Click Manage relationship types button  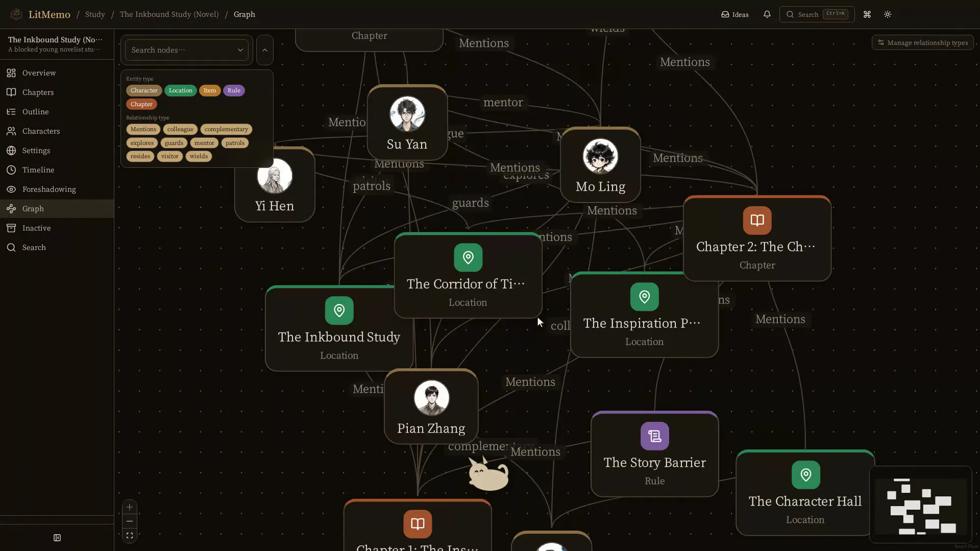tap(923, 43)
